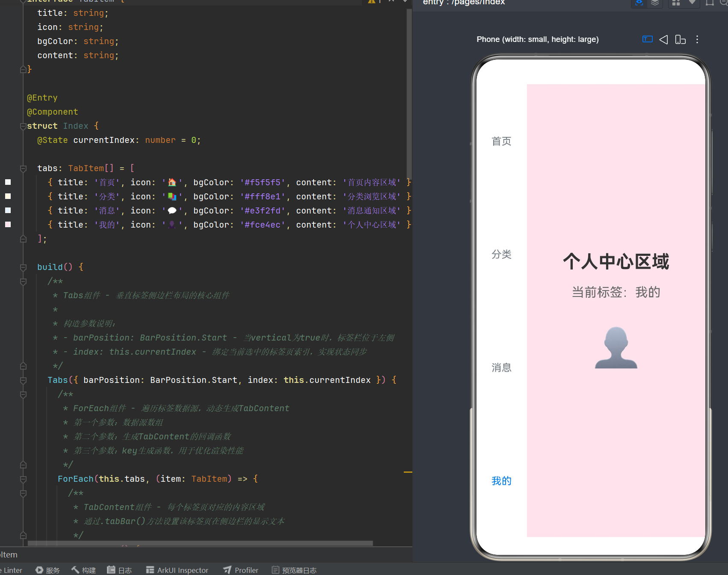Click the '首页内容区域' string in code

click(x=372, y=182)
